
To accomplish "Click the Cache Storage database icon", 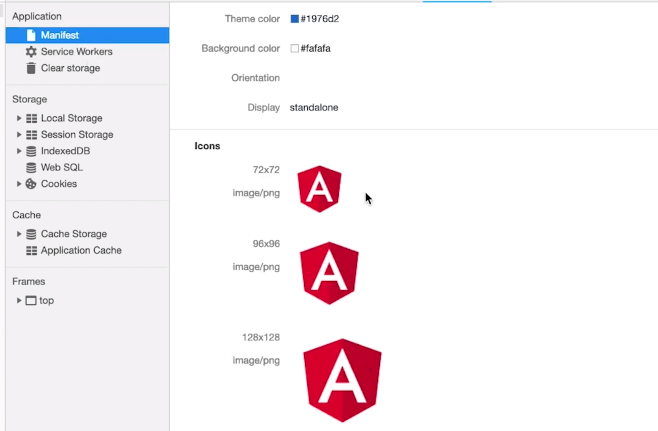I will coord(31,234).
